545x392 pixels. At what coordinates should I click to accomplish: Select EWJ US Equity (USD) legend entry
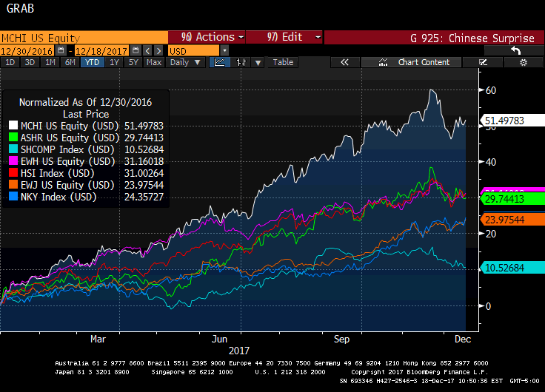pyautogui.click(x=67, y=185)
